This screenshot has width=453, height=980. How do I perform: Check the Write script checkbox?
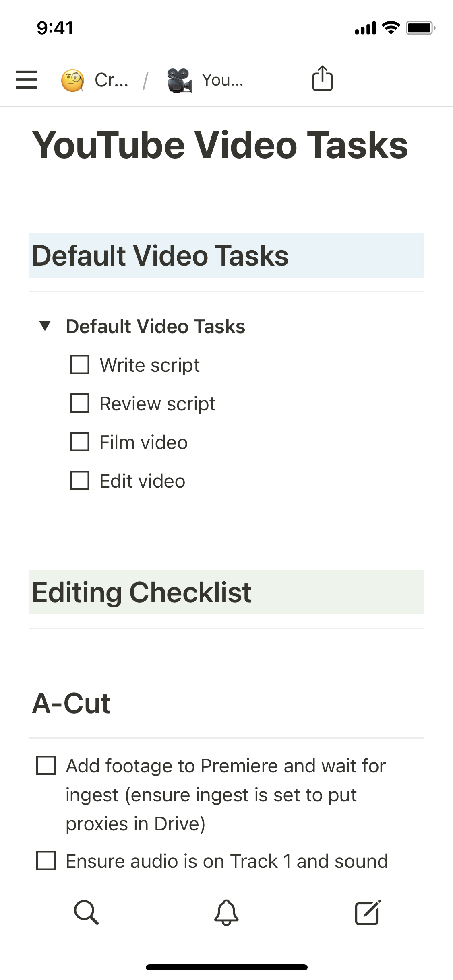click(80, 365)
